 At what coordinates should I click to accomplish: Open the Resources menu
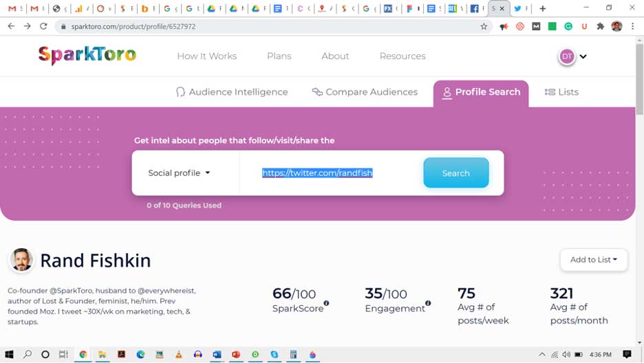coord(402,56)
